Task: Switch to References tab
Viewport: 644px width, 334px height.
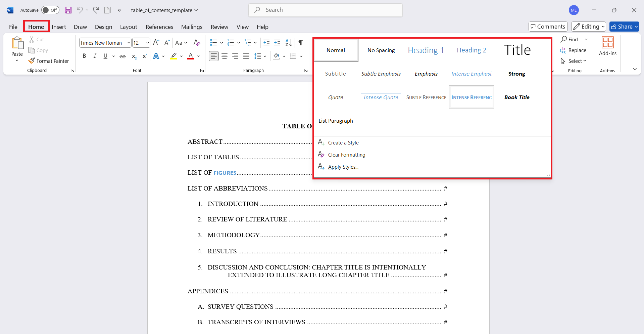Action: click(159, 27)
